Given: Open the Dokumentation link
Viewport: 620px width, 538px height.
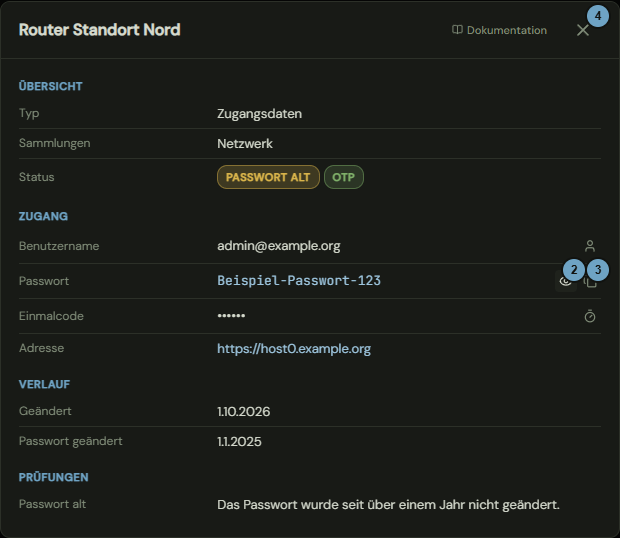Looking at the screenshot, I should coord(499,30).
